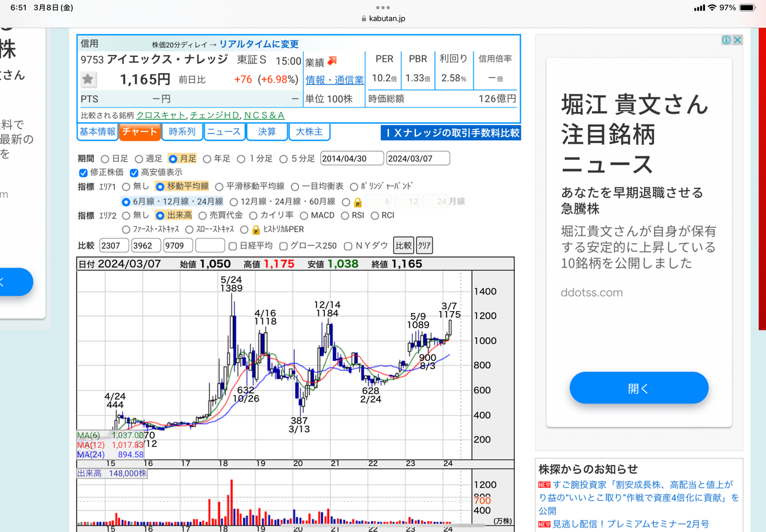Screen dimensions: 766x532
Task: Select the 日足 period radio button
Action: tap(105, 159)
